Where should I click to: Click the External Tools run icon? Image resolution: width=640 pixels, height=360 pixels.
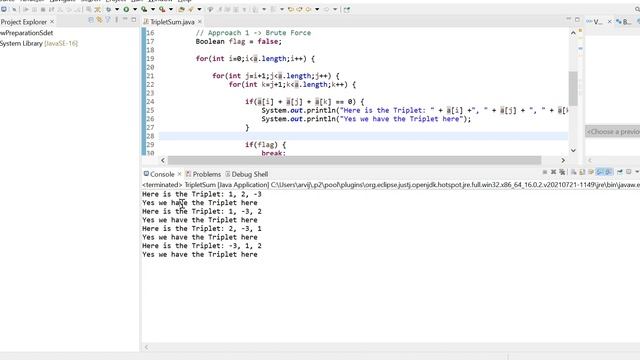pos(162,9)
